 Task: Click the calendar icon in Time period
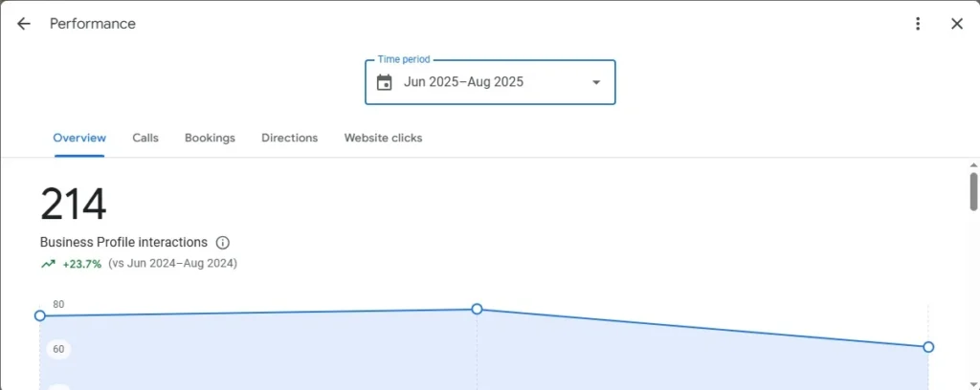click(x=385, y=82)
